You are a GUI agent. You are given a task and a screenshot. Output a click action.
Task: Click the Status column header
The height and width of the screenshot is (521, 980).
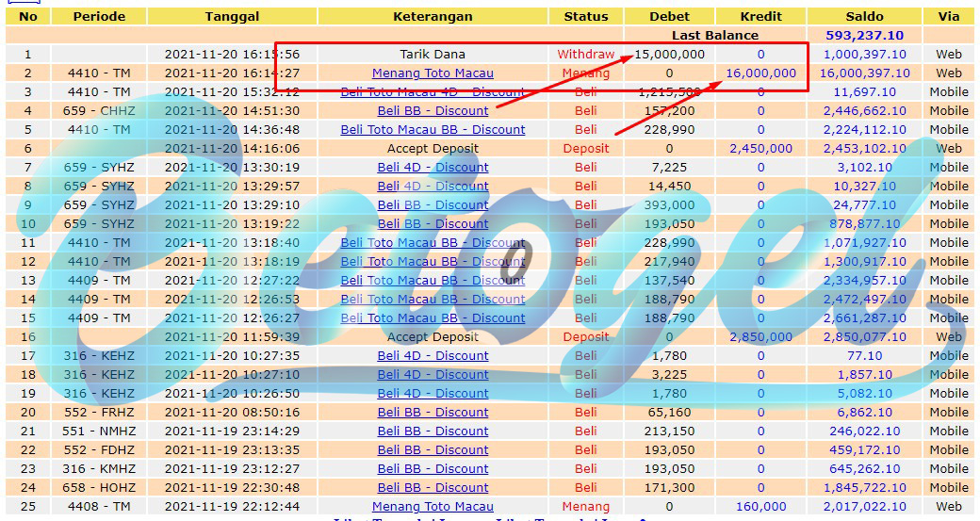(x=585, y=16)
